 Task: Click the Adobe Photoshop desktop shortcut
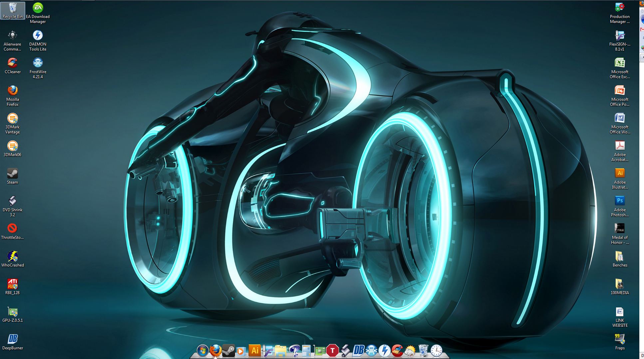tap(620, 206)
